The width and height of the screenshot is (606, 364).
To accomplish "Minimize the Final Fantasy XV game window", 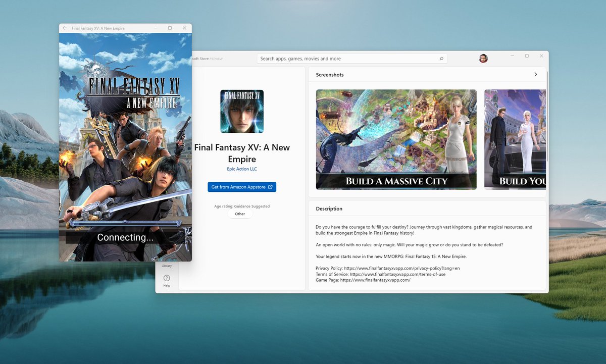I will click(x=155, y=28).
